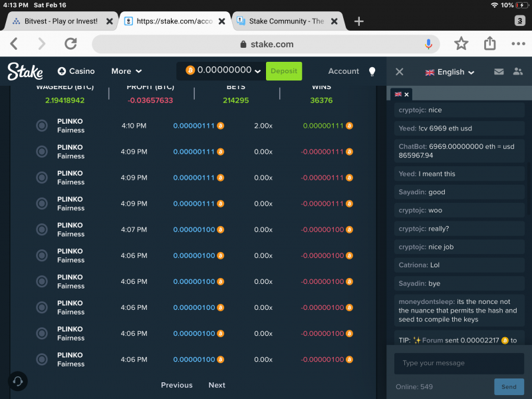
Task: Start voice search microphone icon
Action: tap(428, 44)
